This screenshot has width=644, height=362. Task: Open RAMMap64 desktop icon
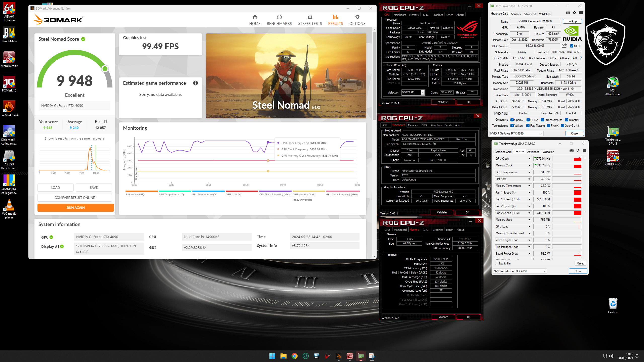9,184
